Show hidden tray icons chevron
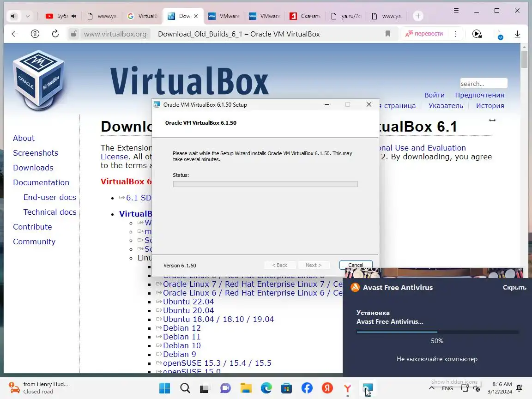This screenshot has width=532, height=399. point(432,388)
